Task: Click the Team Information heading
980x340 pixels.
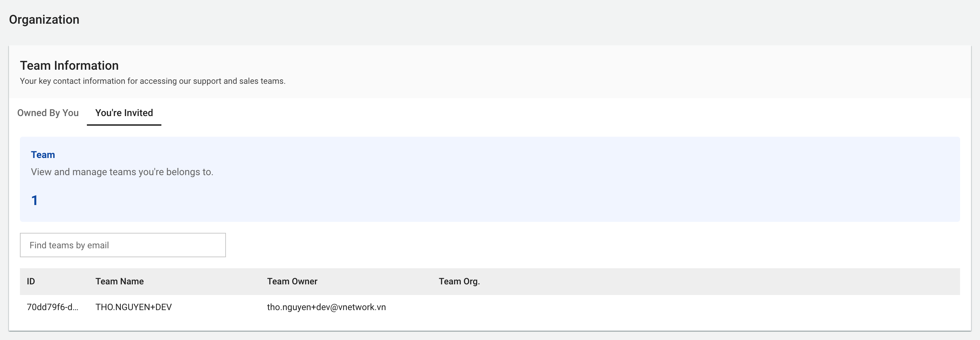Action: pyautogui.click(x=69, y=65)
